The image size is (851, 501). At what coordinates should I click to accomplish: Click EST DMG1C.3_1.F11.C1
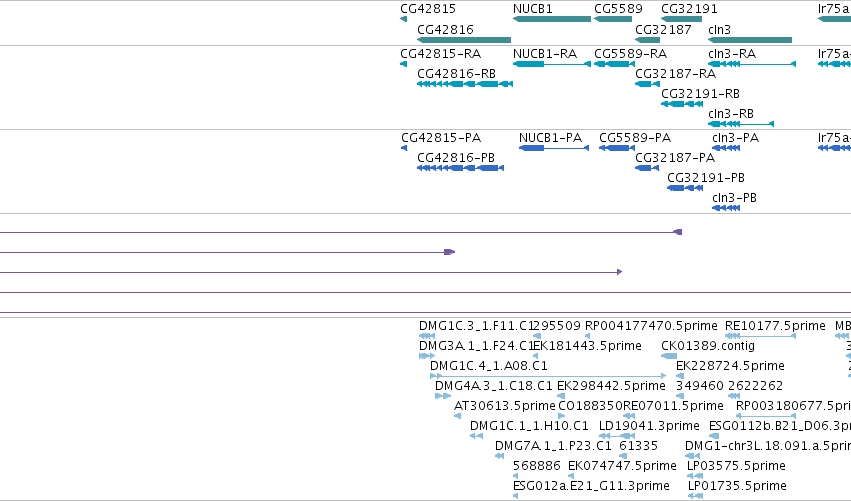click(x=477, y=326)
